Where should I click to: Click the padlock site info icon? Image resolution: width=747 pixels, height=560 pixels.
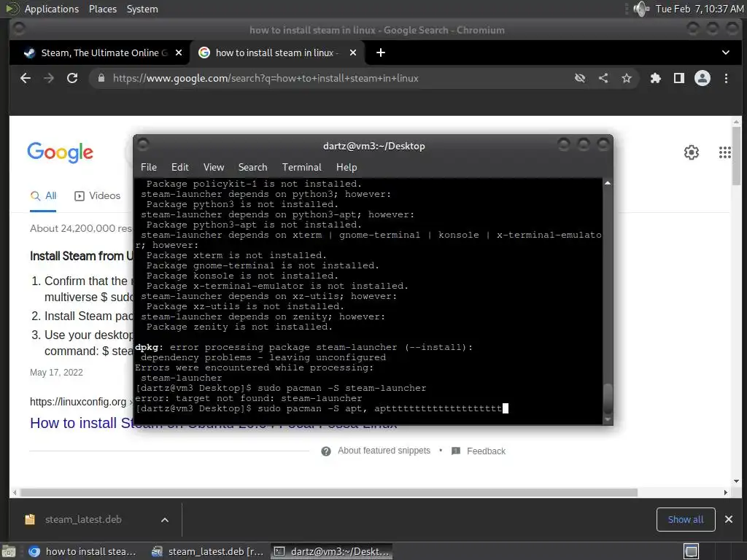[101, 78]
